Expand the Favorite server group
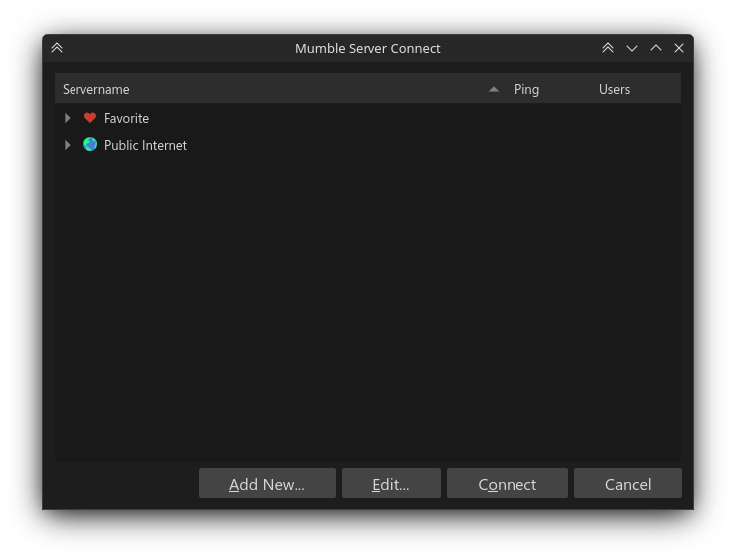This screenshot has height=560, width=736. click(x=68, y=118)
